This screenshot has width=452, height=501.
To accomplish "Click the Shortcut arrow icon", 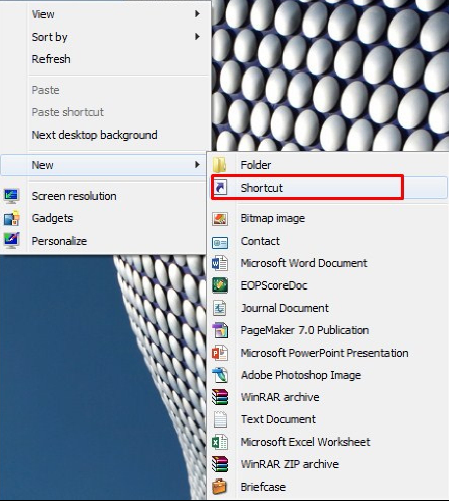I will [220, 187].
